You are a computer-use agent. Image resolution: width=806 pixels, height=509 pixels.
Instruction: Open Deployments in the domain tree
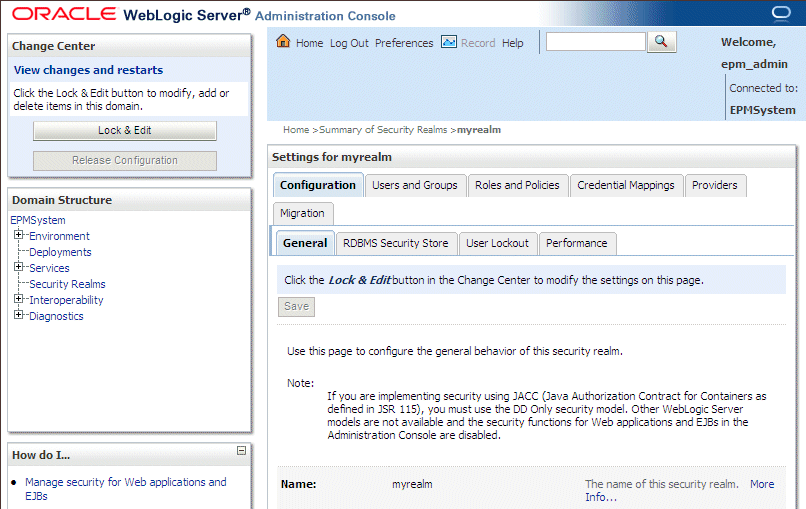click(x=60, y=252)
